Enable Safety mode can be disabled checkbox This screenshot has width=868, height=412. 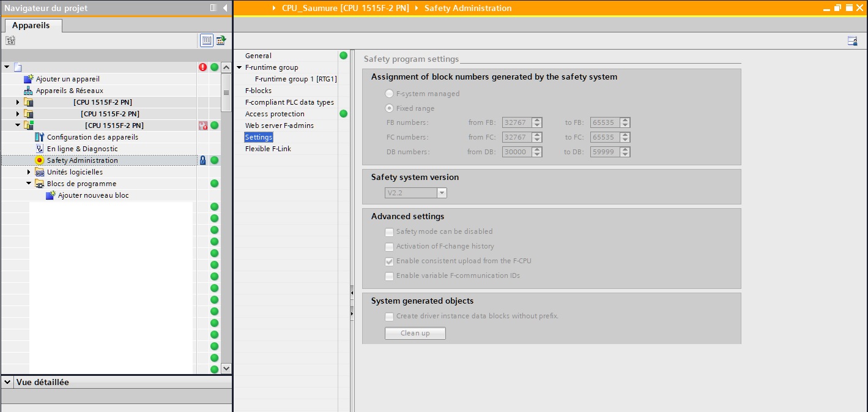[x=389, y=232]
